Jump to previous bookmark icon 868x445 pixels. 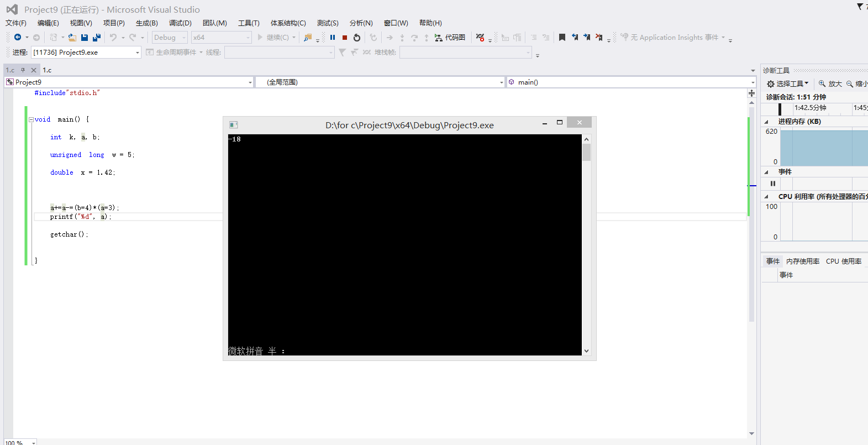[575, 38]
